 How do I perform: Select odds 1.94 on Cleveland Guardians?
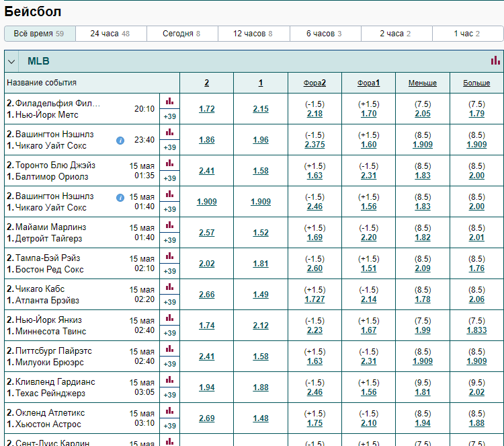(207, 387)
